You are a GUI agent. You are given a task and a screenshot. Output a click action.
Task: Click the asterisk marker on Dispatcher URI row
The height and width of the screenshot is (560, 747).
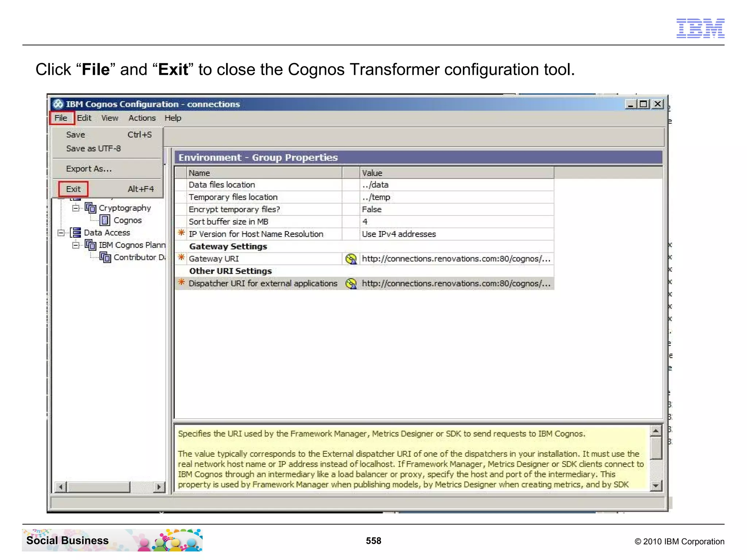click(181, 282)
